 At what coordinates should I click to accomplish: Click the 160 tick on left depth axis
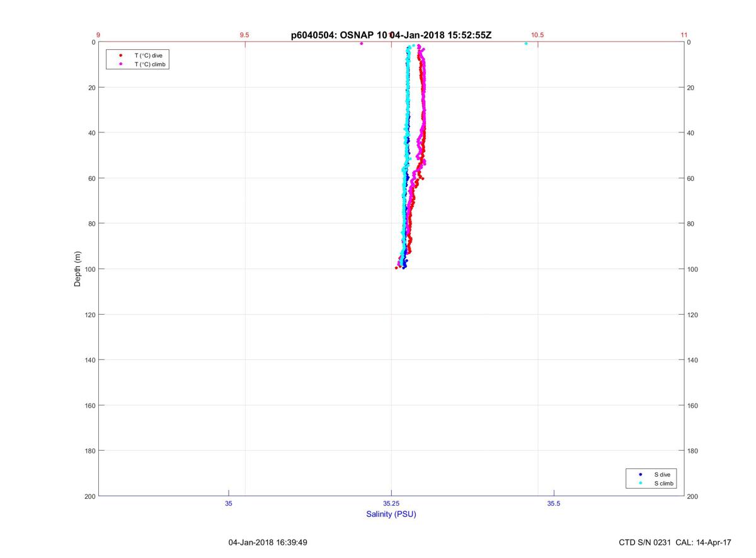tap(89, 405)
